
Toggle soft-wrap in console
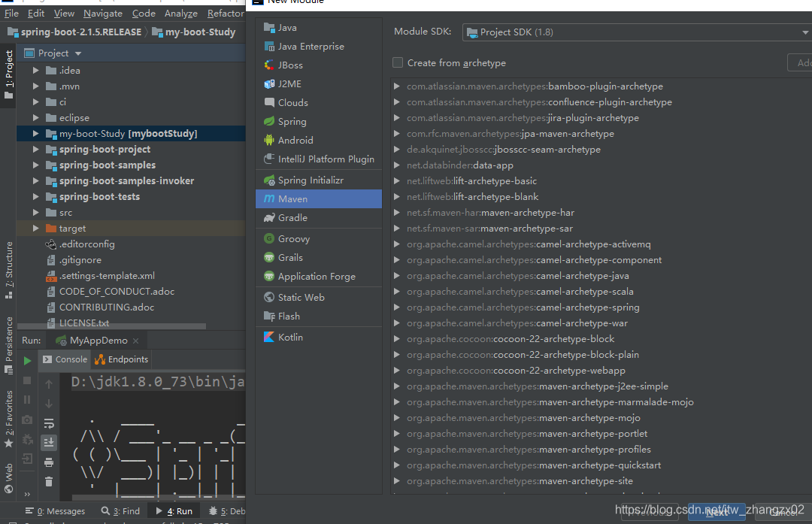pyautogui.click(x=49, y=423)
